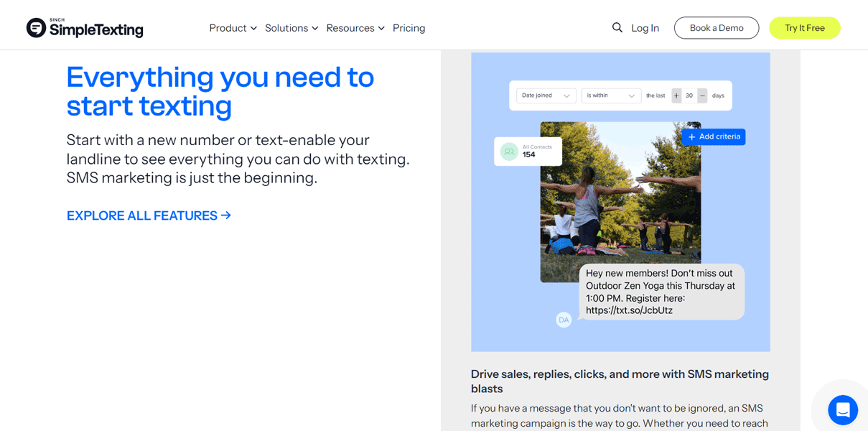The width and height of the screenshot is (868, 431).
Task: Click the All Contacts 154 card
Action: 528,152
